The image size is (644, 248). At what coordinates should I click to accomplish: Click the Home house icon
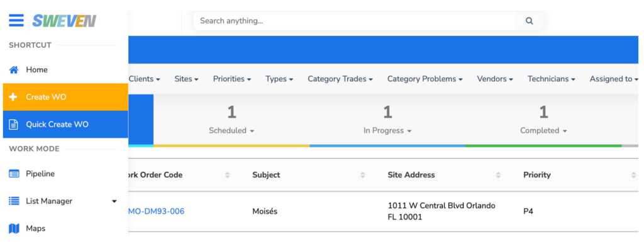(14, 70)
